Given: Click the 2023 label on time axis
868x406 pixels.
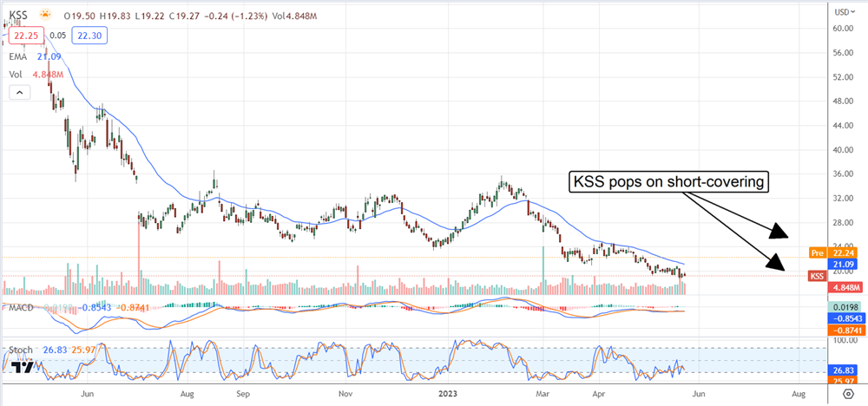Looking at the screenshot, I should pyautogui.click(x=448, y=393).
